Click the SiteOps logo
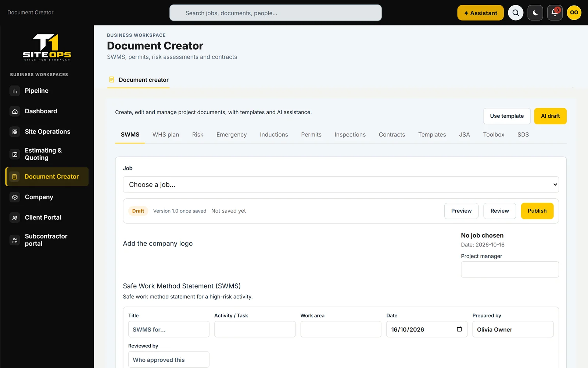Screen dimensions: 588x368 [47, 47]
